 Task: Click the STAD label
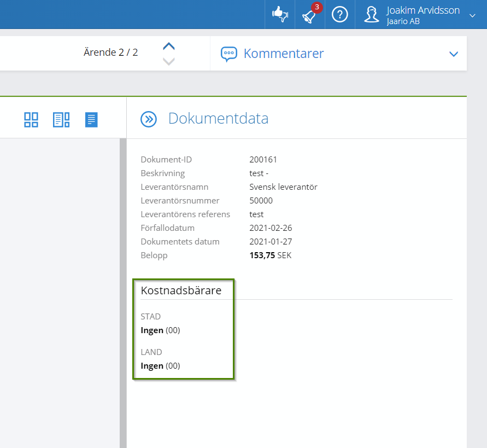pyautogui.click(x=151, y=317)
